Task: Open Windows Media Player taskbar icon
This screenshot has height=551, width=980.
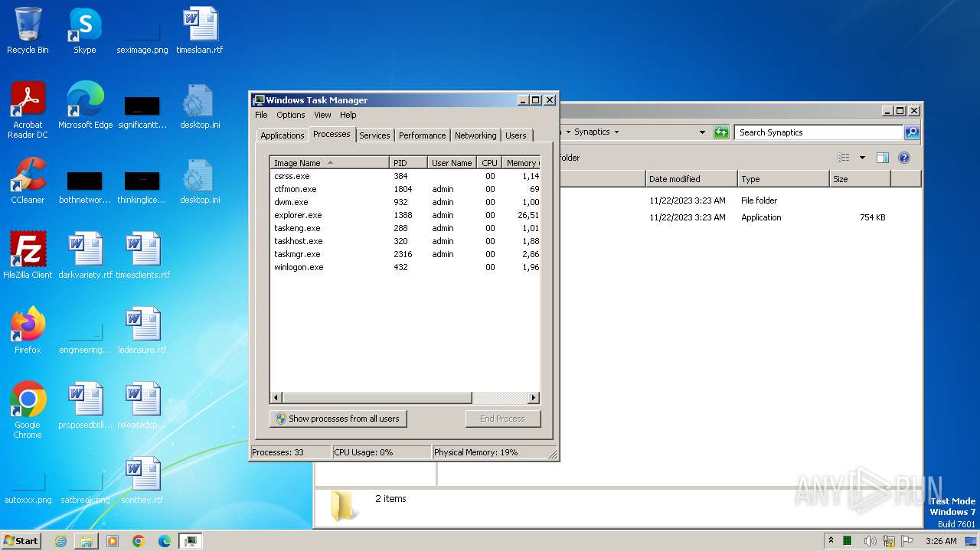Action: pyautogui.click(x=113, y=541)
